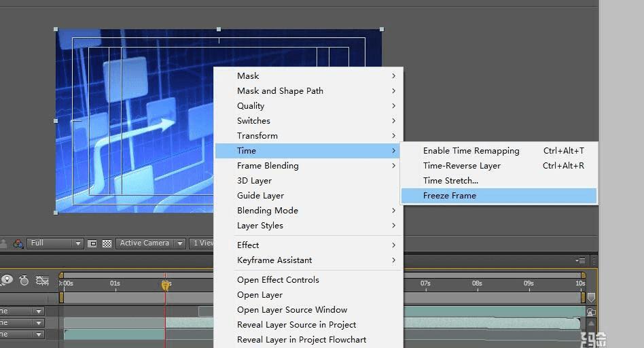Choose Open Layer from the context menu
The image size is (644, 348).
pyautogui.click(x=309, y=295)
